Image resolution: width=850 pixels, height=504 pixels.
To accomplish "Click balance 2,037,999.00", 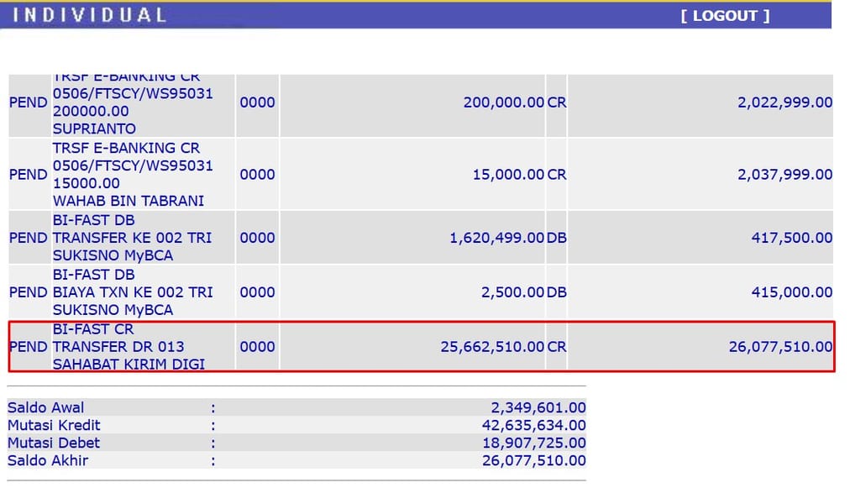I will [x=784, y=175].
